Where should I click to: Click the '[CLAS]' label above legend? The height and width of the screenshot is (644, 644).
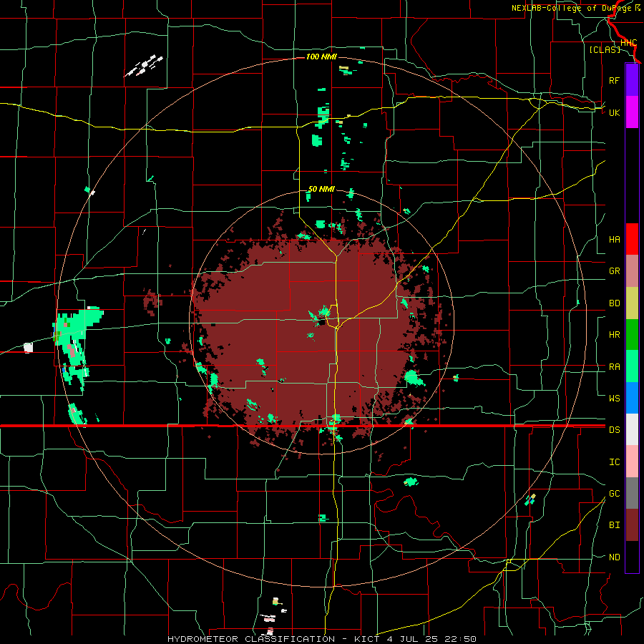pos(605,49)
